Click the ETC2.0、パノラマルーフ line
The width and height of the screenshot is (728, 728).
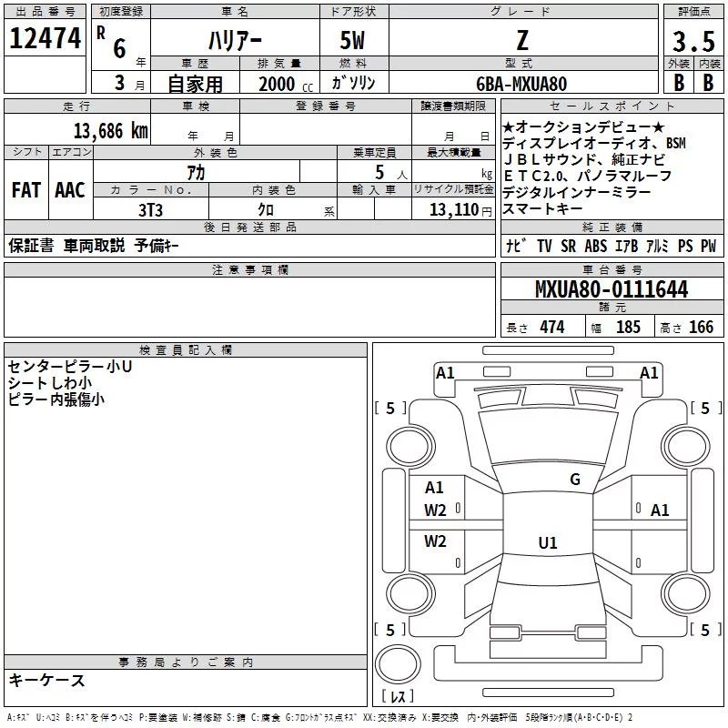(x=587, y=176)
